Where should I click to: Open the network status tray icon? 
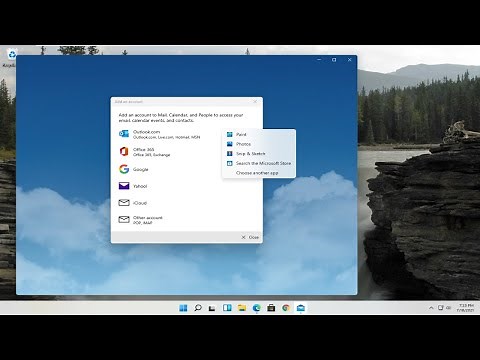pyautogui.click(x=441, y=308)
